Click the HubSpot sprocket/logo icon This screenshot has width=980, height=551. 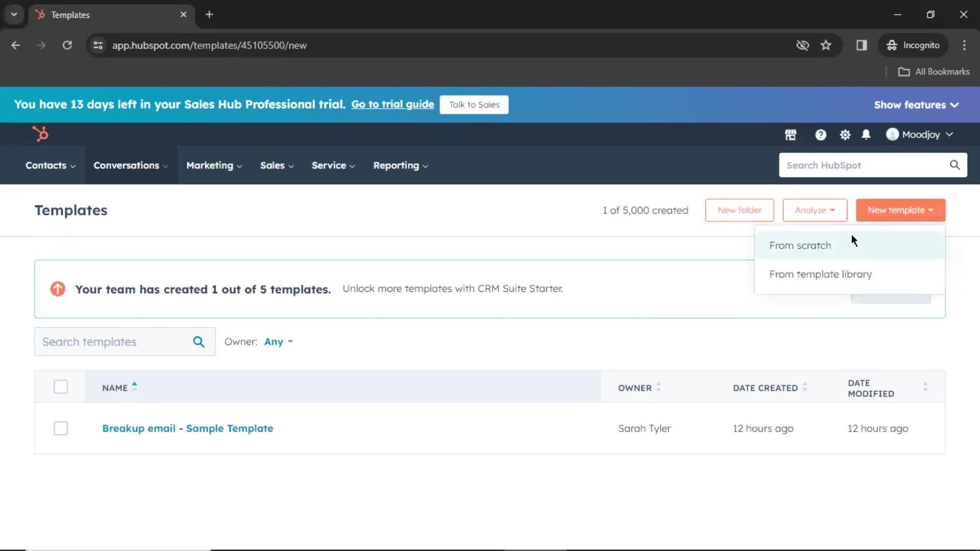point(40,134)
